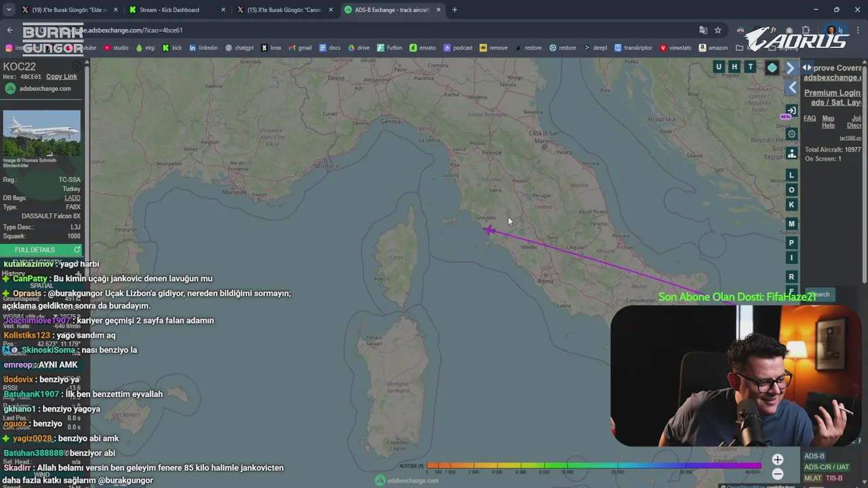Bookmark this page with the star icon
This screenshot has height=488, width=868.
click(717, 30)
